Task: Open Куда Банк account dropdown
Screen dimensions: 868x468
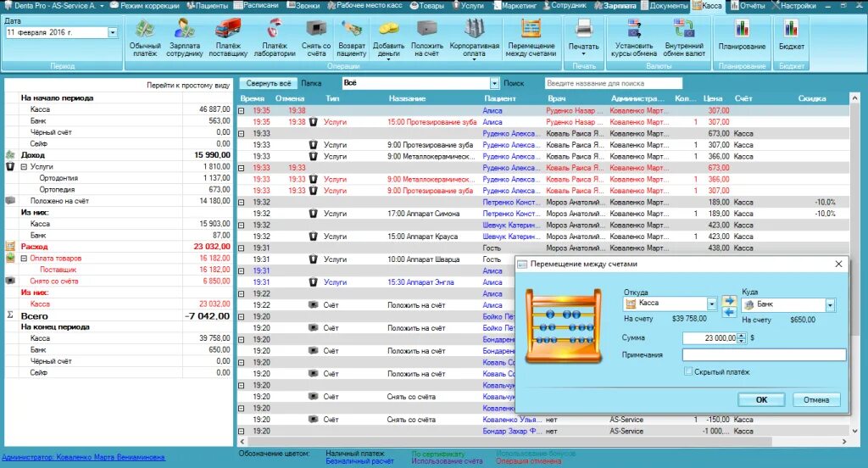Action: click(830, 304)
